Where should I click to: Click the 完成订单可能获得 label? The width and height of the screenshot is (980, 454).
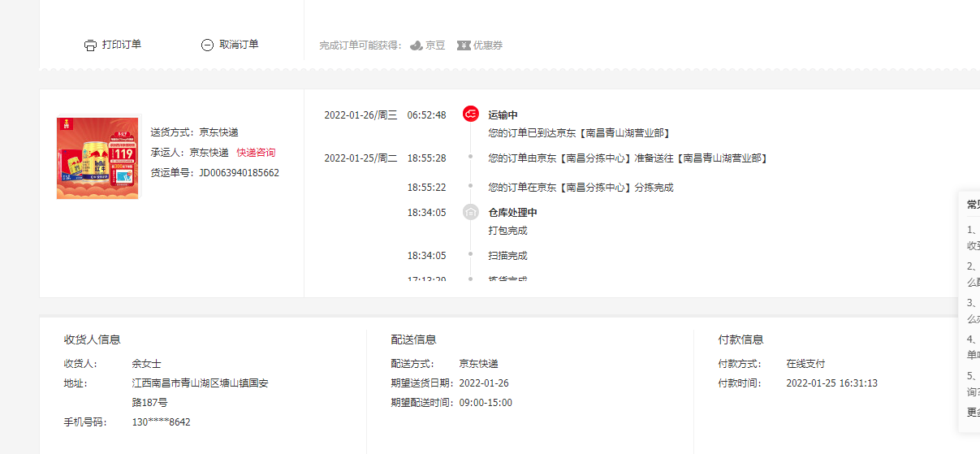point(361,45)
